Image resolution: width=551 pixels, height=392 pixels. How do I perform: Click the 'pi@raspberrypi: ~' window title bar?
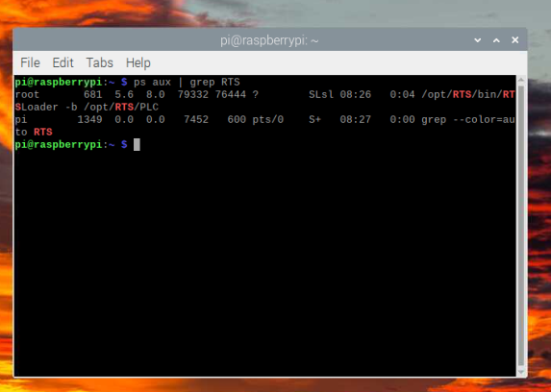(269, 40)
